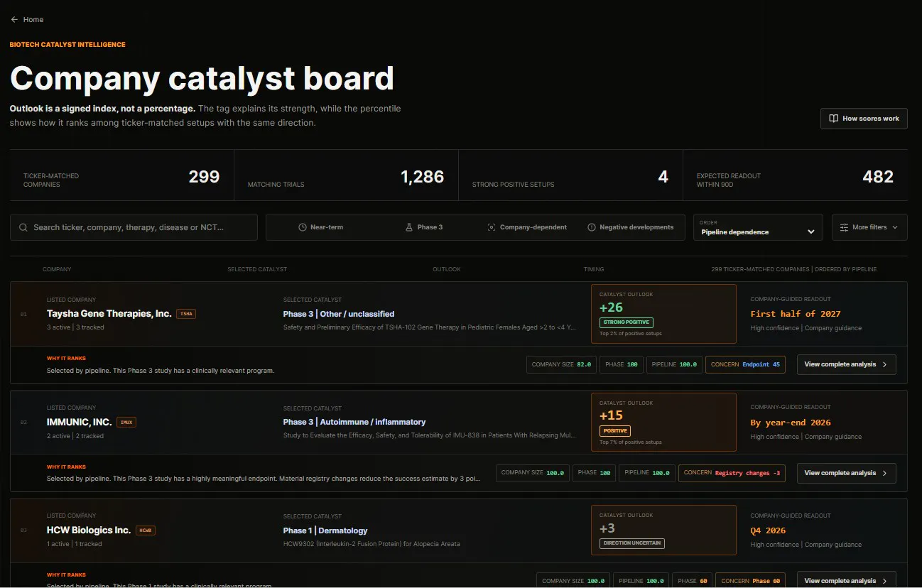922x588 pixels.
Task: Click IMMUNIC's COMPANY SIZE 100.0 chip
Action: (x=533, y=473)
